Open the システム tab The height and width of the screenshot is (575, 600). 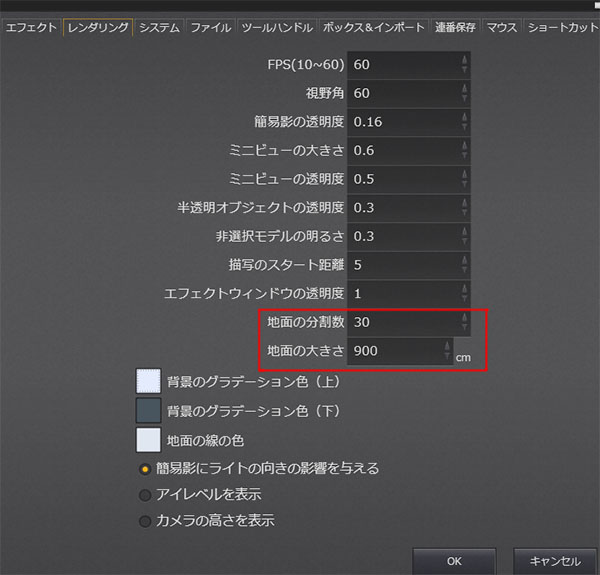click(160, 27)
